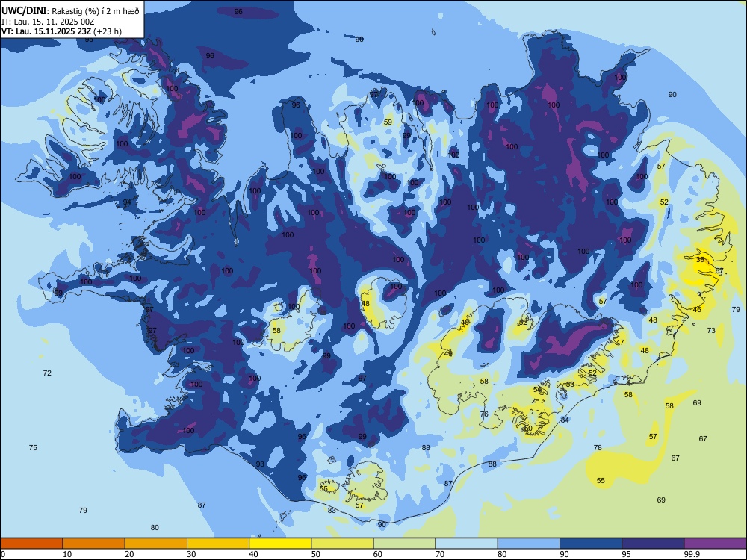Click the '10' legend tick label
This screenshot has height=560, width=747.
67,554
